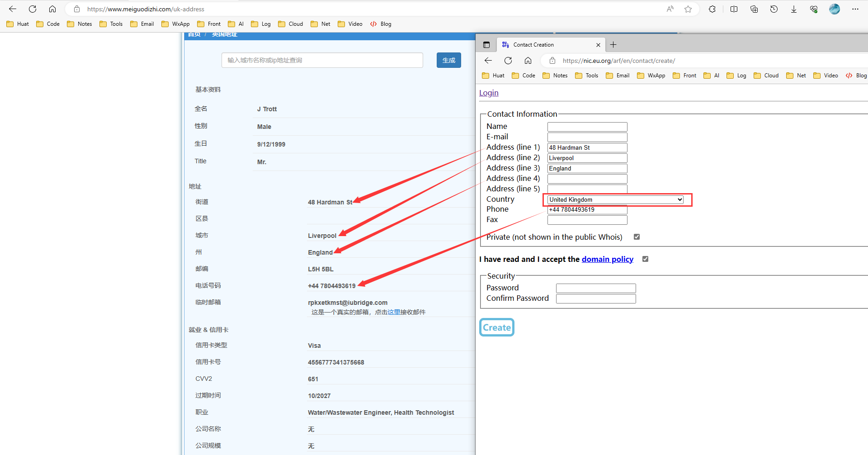Open the Tools bookmarks folder in top bar
The height and width of the screenshot is (455, 868).
click(x=111, y=24)
